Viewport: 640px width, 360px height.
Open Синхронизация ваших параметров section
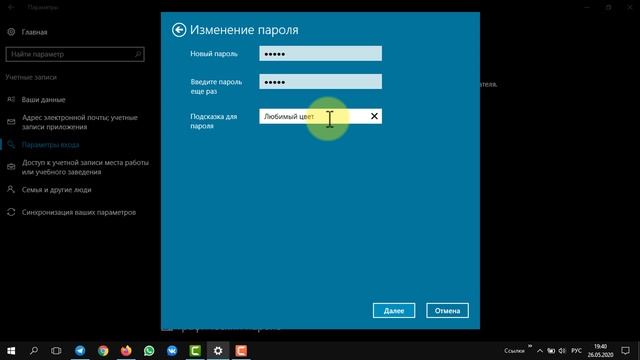pyautogui.click(x=79, y=212)
